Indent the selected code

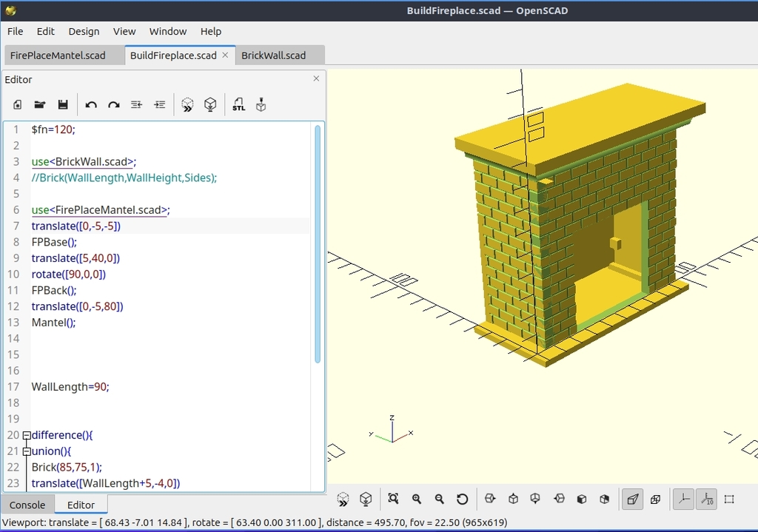click(160, 104)
